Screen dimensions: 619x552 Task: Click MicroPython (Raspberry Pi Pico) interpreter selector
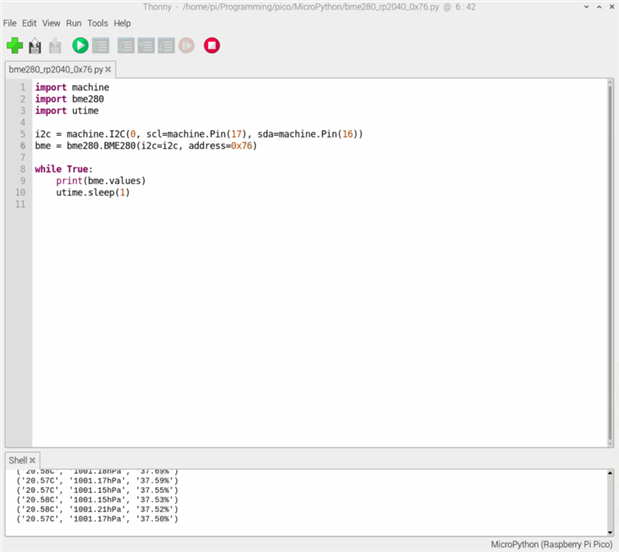coord(552,544)
